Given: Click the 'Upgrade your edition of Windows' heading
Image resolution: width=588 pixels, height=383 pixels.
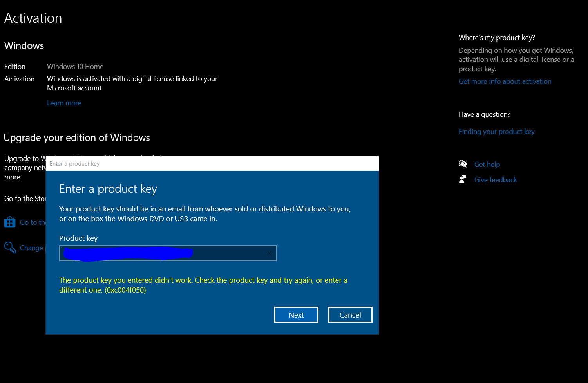Looking at the screenshot, I should coord(77,138).
